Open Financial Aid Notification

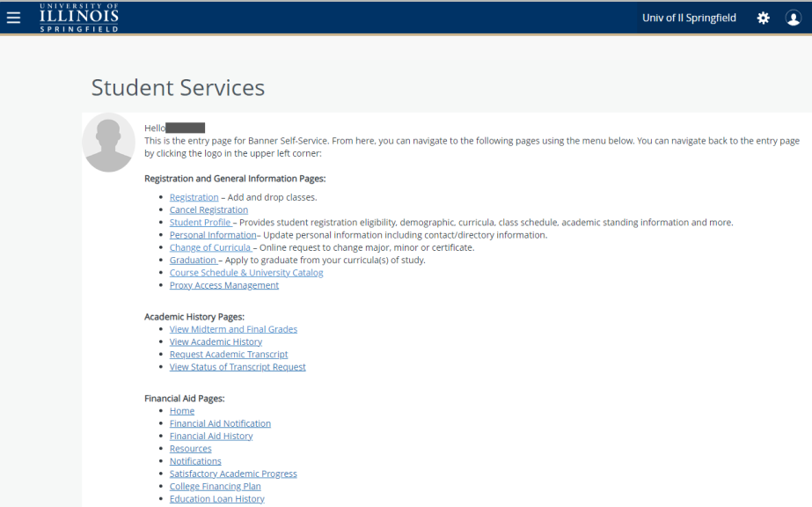pos(220,422)
